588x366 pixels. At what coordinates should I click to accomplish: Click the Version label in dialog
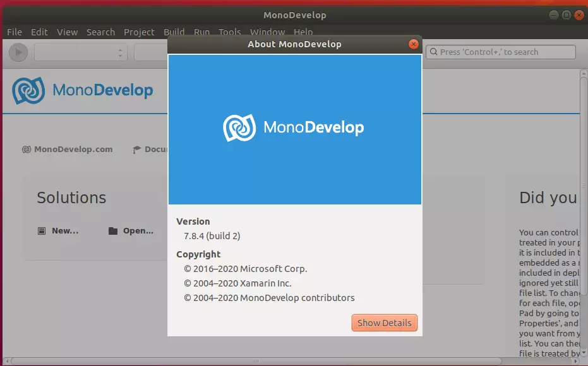click(193, 221)
